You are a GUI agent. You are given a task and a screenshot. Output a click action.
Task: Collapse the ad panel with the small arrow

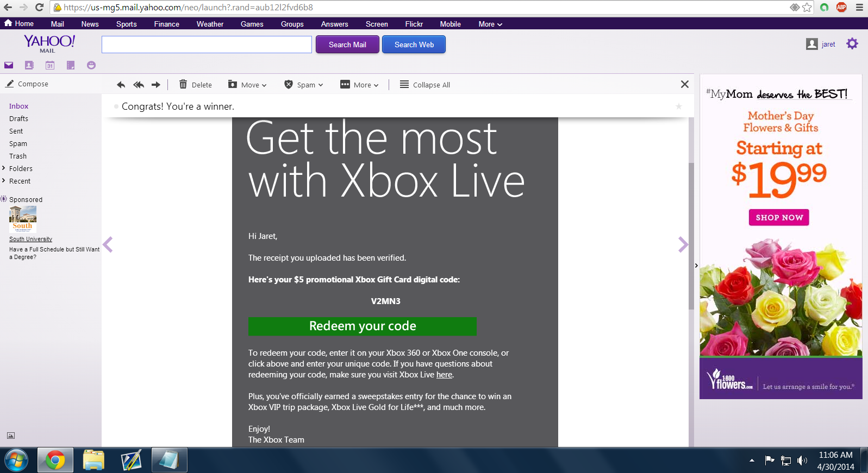[696, 266]
